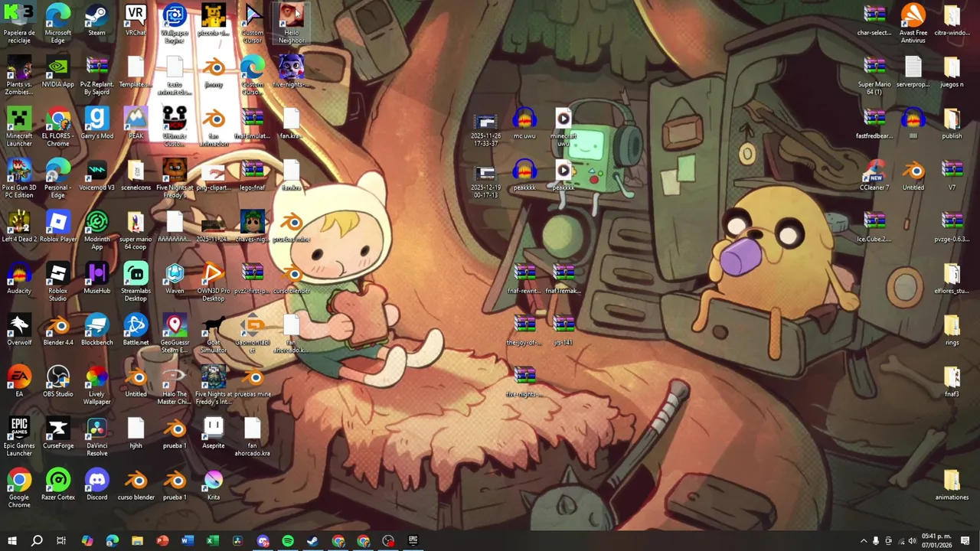Open the Overwolf desktop shortcut

[19, 330]
